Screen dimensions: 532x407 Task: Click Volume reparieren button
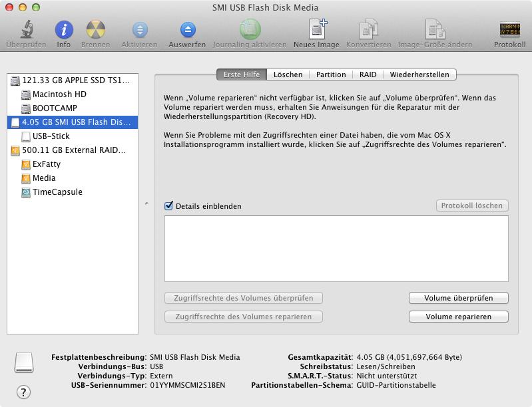point(458,317)
